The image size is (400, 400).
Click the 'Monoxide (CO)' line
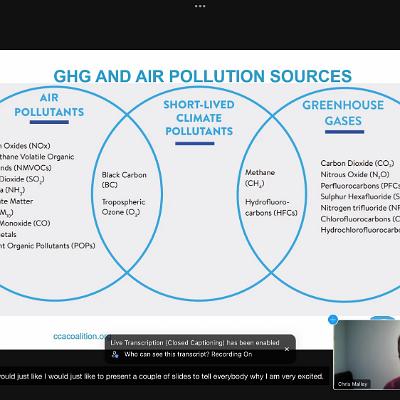25,223
